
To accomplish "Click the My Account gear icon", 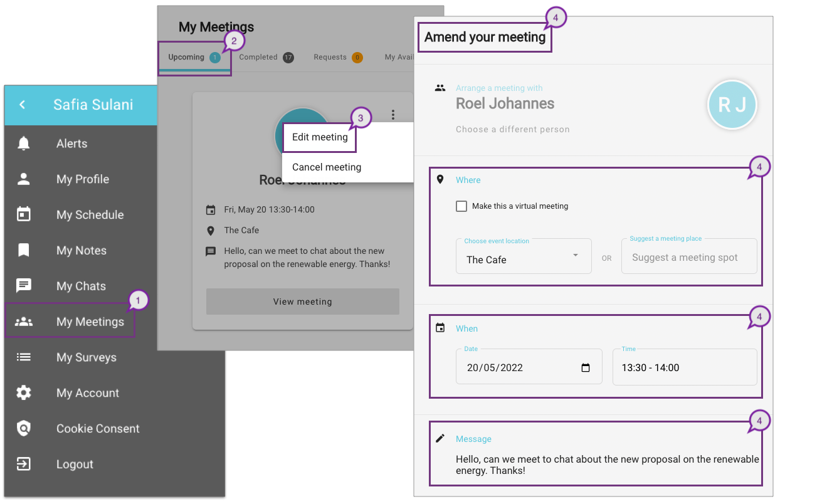I will tap(24, 393).
